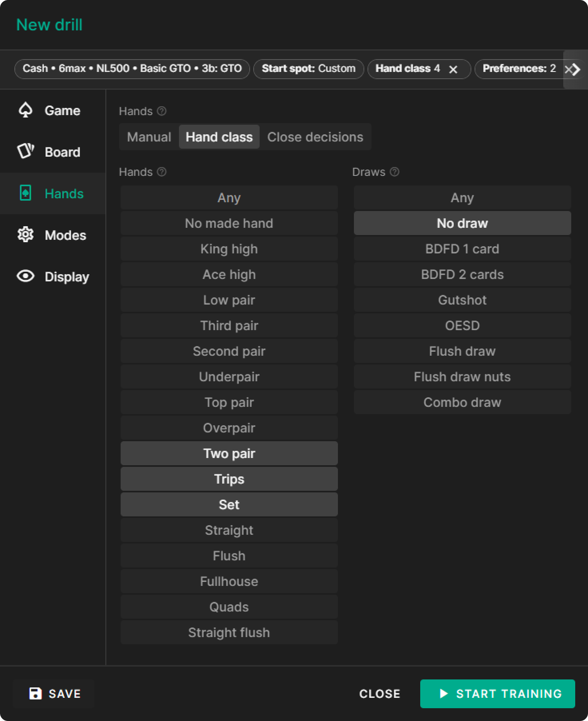Switch to the Close decisions tab

point(315,137)
